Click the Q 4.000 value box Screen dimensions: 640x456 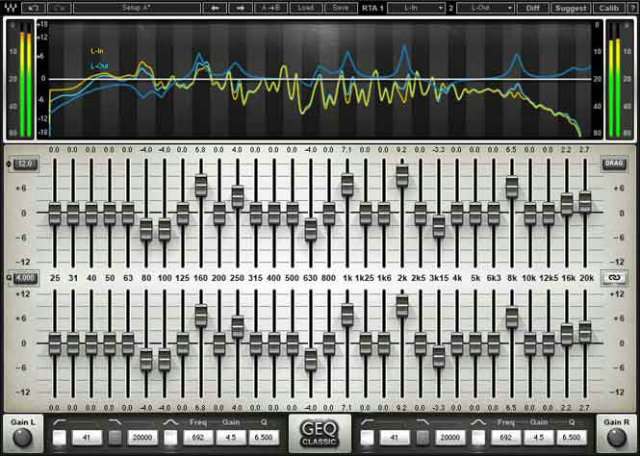tap(26, 278)
